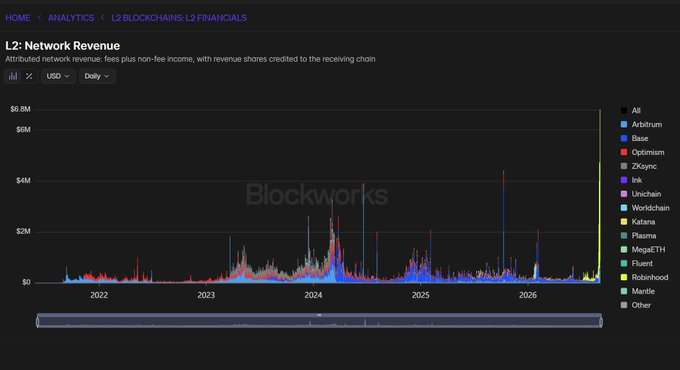Click the 2026 x-axis label
The image size is (680, 370).
[x=528, y=295]
